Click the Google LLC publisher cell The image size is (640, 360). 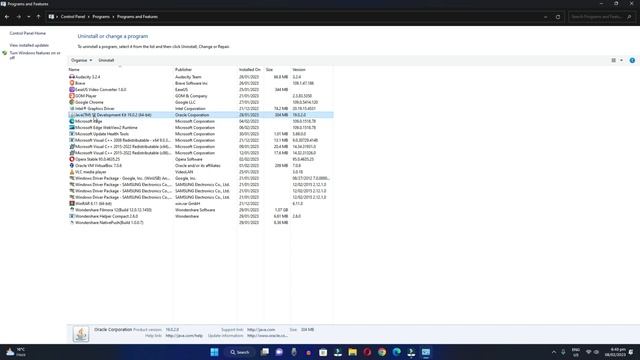185,102
